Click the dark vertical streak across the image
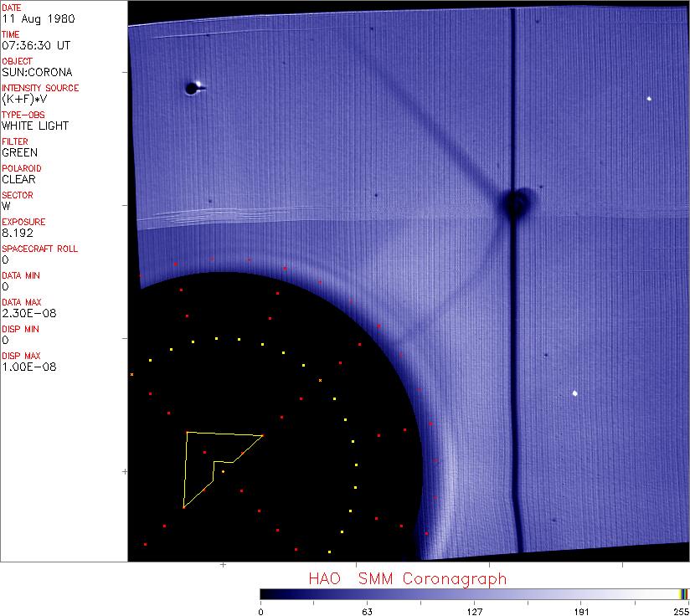This screenshot has height=616, width=690. [x=512, y=335]
